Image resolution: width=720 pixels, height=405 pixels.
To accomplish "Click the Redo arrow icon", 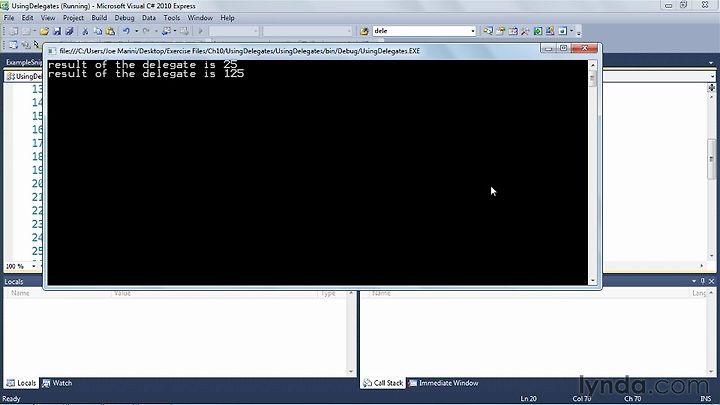I will [x=146, y=31].
